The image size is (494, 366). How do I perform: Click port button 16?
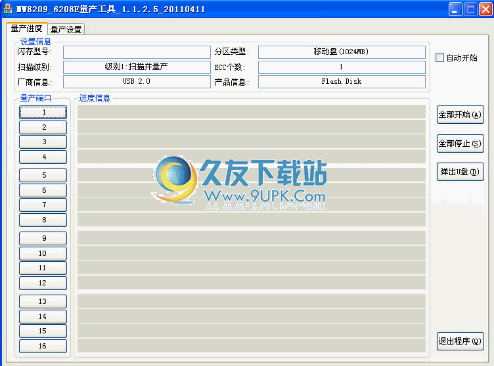pos(43,346)
